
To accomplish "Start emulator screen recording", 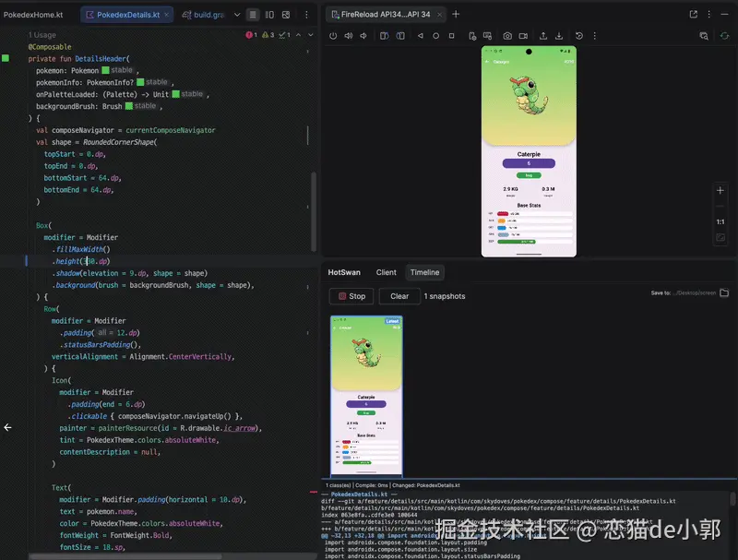I will (523, 36).
